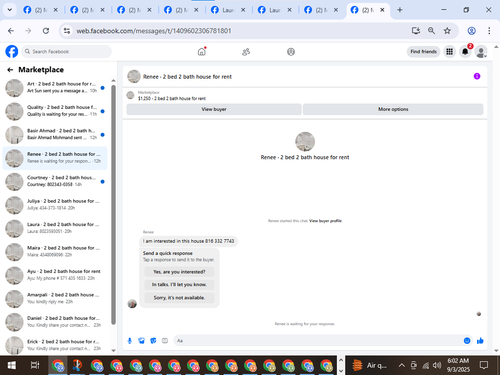This screenshot has height=375, width=500.
Task: Open the Quality conversation
Action: pyautogui.click(x=55, y=111)
